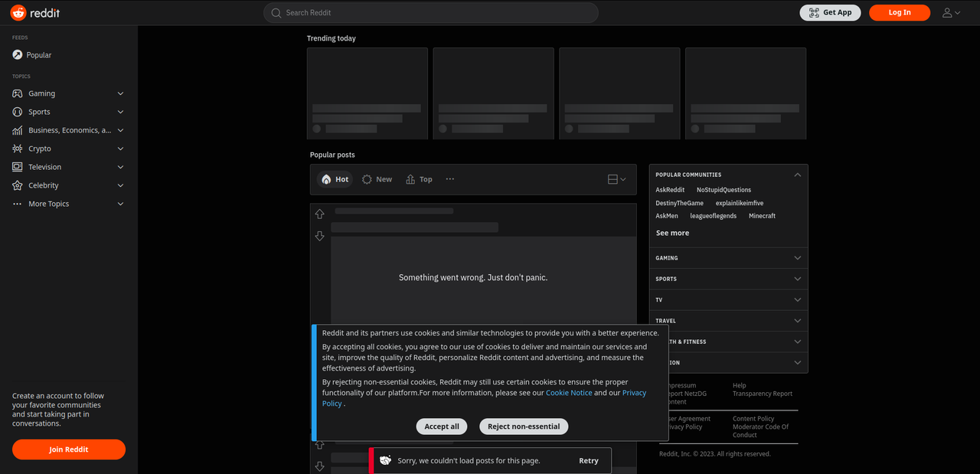The height and width of the screenshot is (474, 980).
Task: Click the search magnifier icon
Action: point(277,12)
